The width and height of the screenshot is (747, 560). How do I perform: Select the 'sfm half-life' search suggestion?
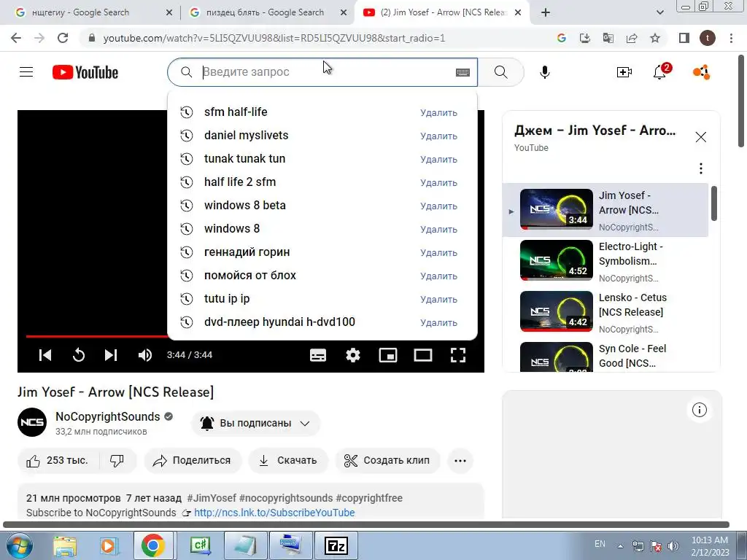pos(322,112)
